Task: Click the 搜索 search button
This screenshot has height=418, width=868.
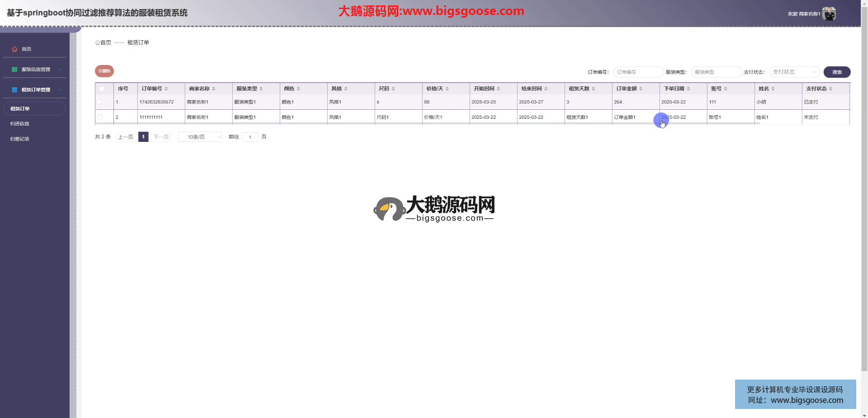Action: (x=837, y=72)
